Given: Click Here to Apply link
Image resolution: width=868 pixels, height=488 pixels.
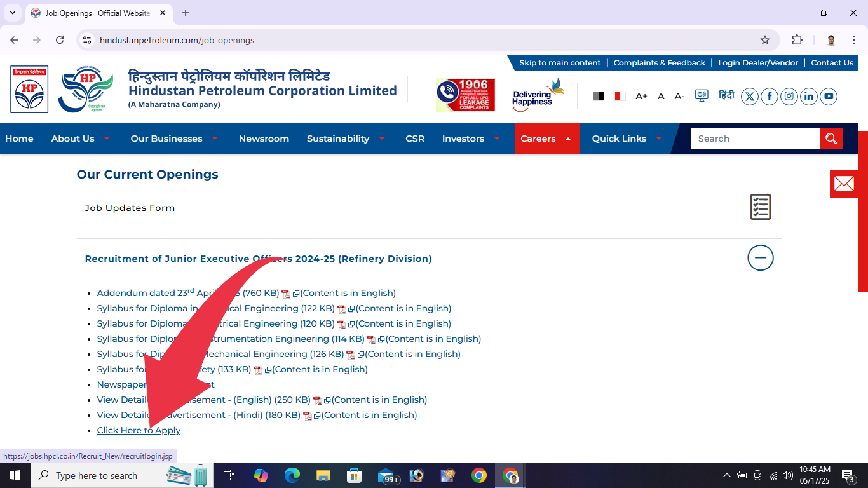Looking at the screenshot, I should (139, 430).
